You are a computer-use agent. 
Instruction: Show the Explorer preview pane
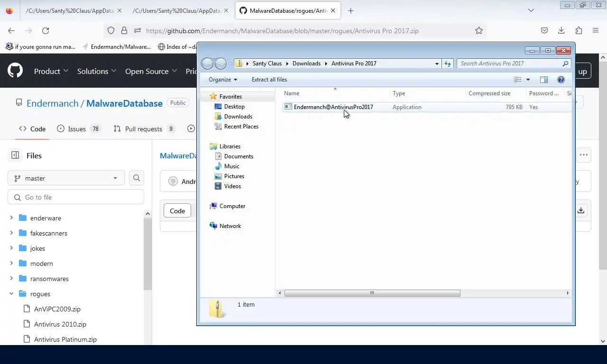pyautogui.click(x=544, y=80)
